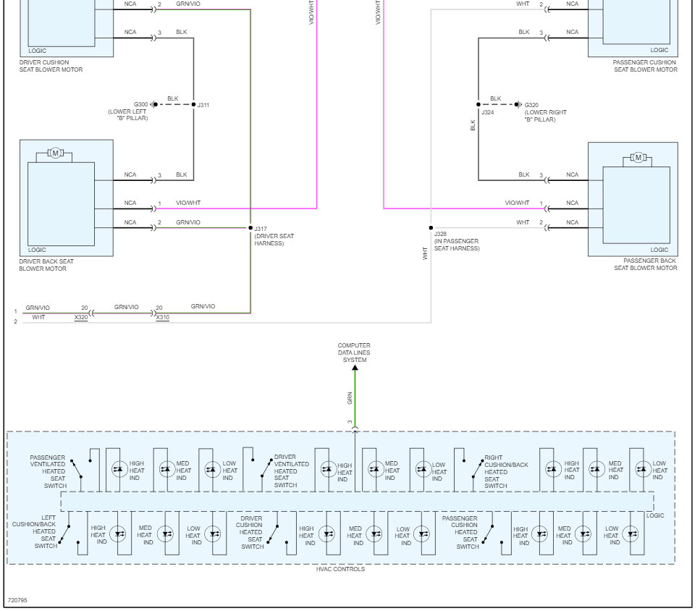Click the High Heat LED beside Passenger Cushion switch
Image resolution: width=700 pixels, height=611 pixels.
point(540,534)
